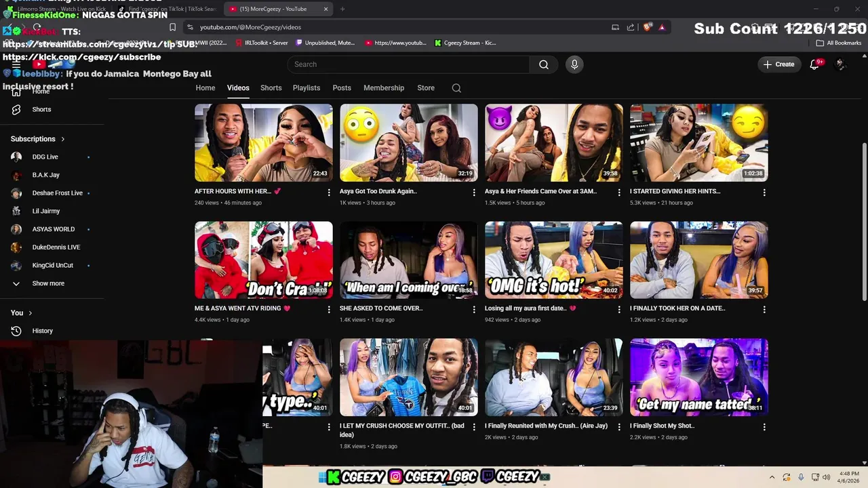Open options for AFTER HOURS WITH HER video
Image resolution: width=868 pixels, height=488 pixels.
coord(329,192)
